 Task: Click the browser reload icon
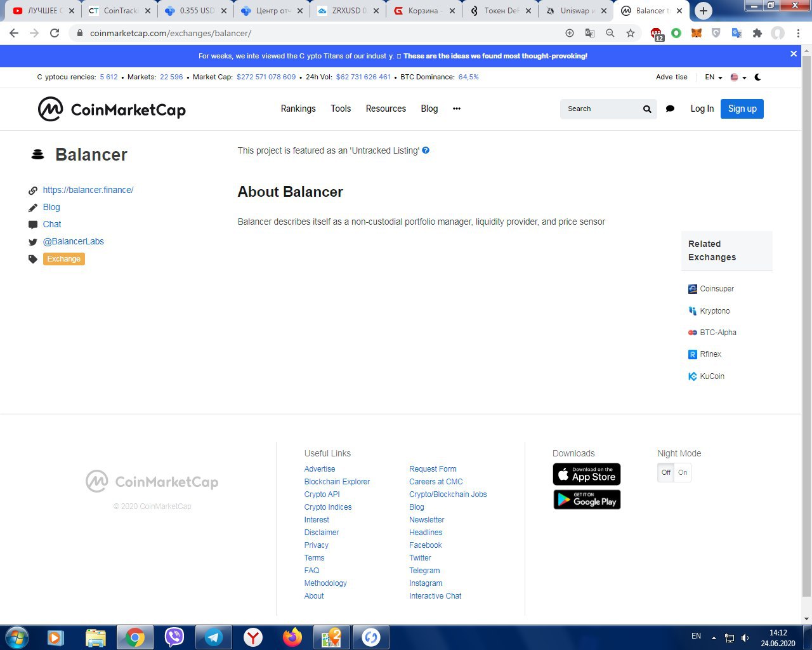[55, 33]
